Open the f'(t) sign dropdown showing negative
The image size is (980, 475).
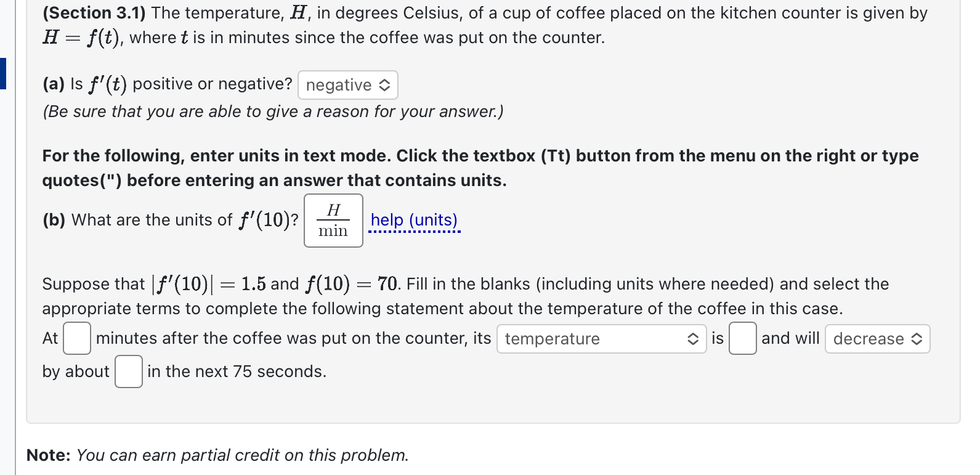(347, 85)
